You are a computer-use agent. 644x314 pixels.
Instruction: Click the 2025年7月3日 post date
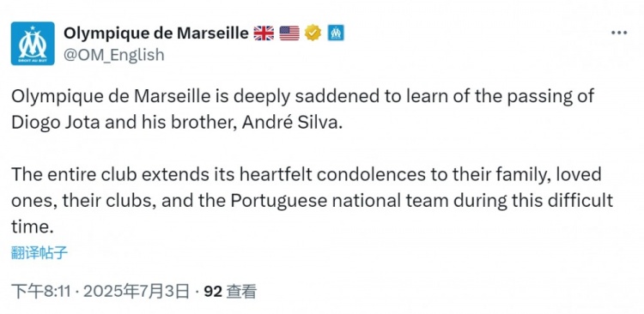137,292
